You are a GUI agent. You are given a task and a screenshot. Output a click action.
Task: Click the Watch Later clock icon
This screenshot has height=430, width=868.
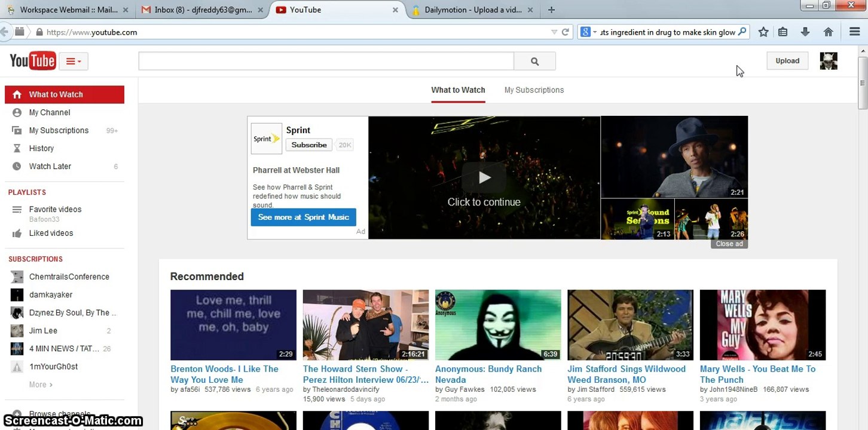pos(17,166)
